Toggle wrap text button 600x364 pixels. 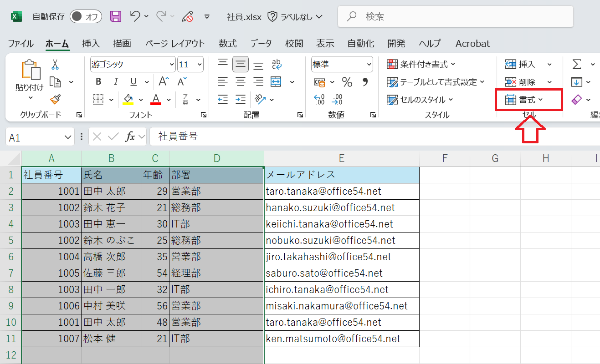pos(276,65)
